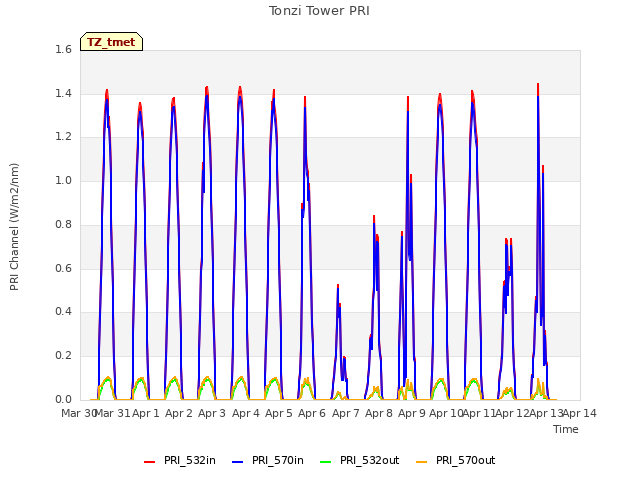
Task: Click the 0.0 y-axis tick value
Action: point(63,399)
